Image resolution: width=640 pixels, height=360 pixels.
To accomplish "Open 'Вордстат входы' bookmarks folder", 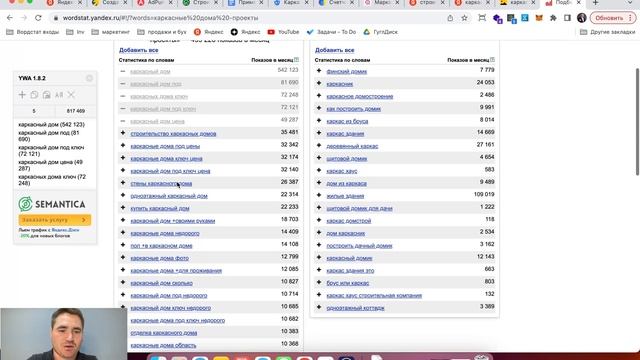I will [x=33, y=32].
